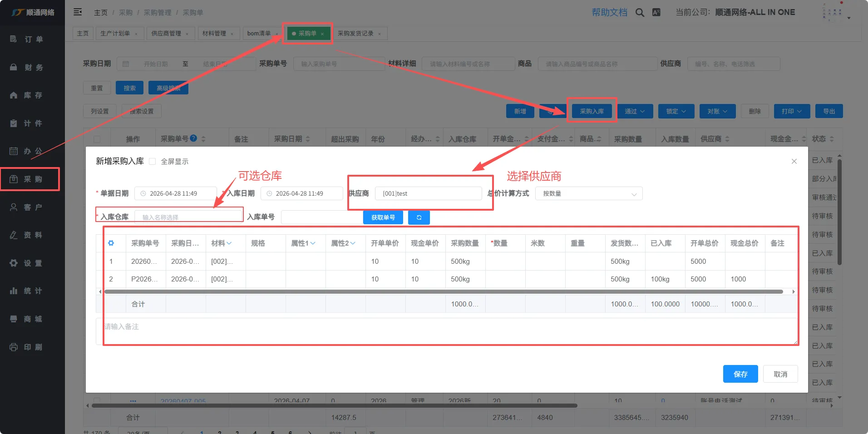Click the sidebar collapse hamburger icon
The height and width of the screenshot is (434, 868).
pyautogui.click(x=78, y=12)
